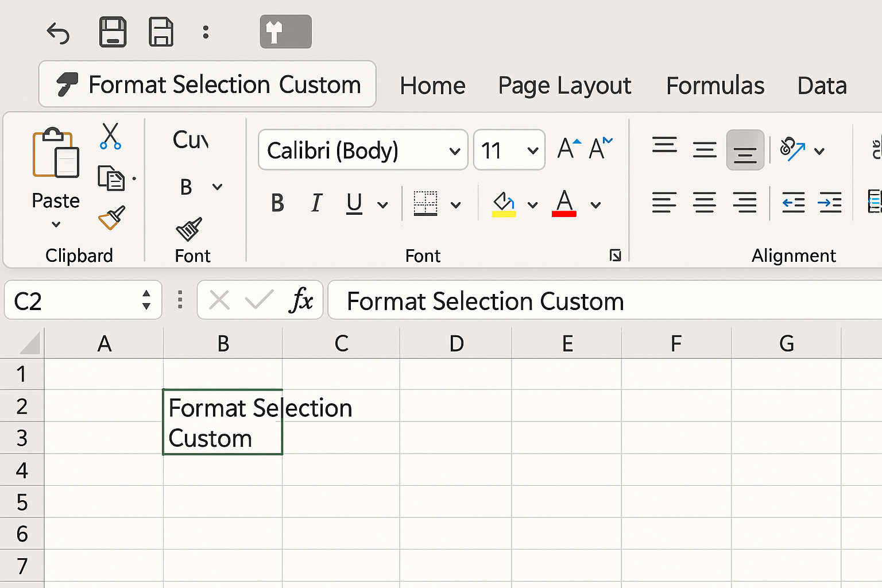Increase font size with larger A icon

click(568, 149)
